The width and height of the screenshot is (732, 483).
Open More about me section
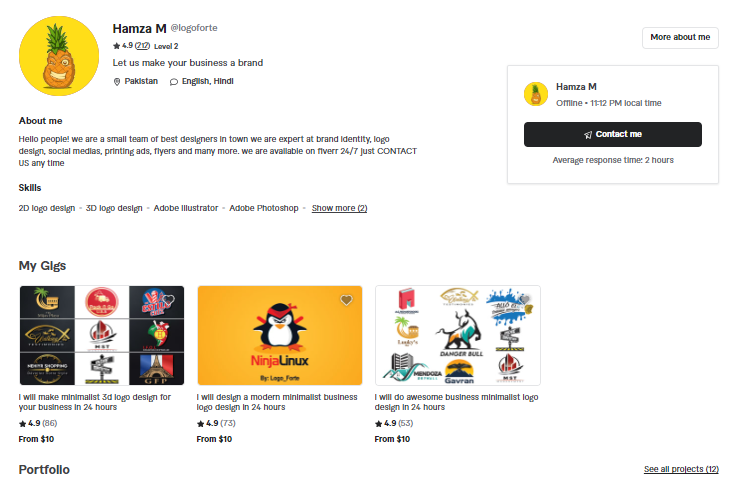(x=680, y=37)
